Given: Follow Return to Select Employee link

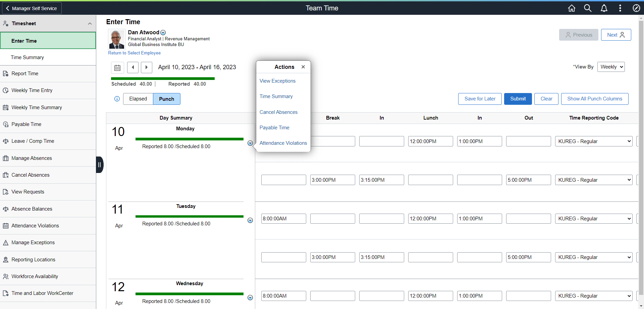Looking at the screenshot, I should 134,53.
